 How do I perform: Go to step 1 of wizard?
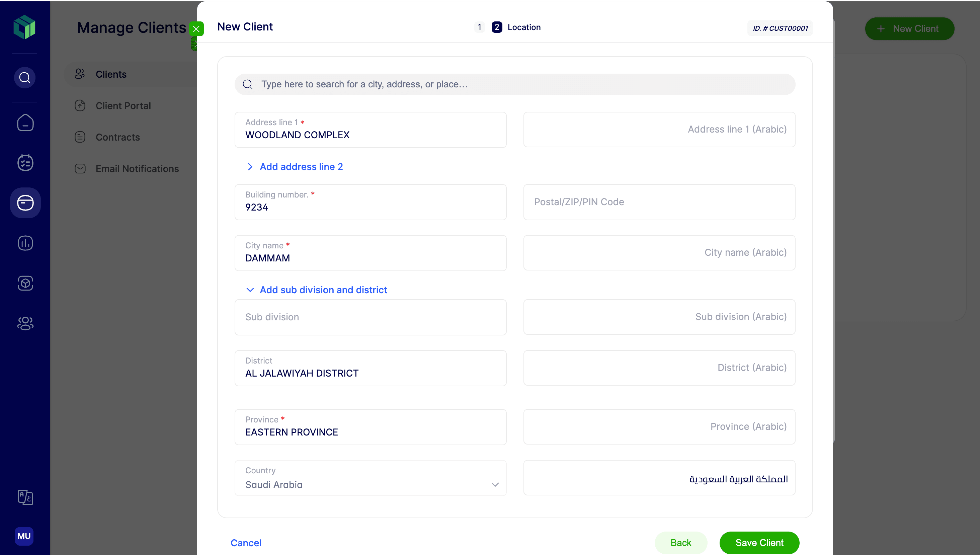click(x=479, y=27)
